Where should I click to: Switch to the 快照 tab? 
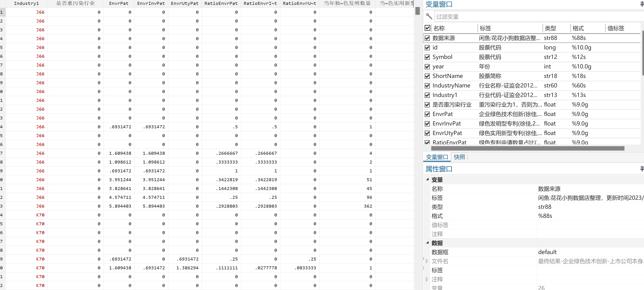(x=459, y=157)
